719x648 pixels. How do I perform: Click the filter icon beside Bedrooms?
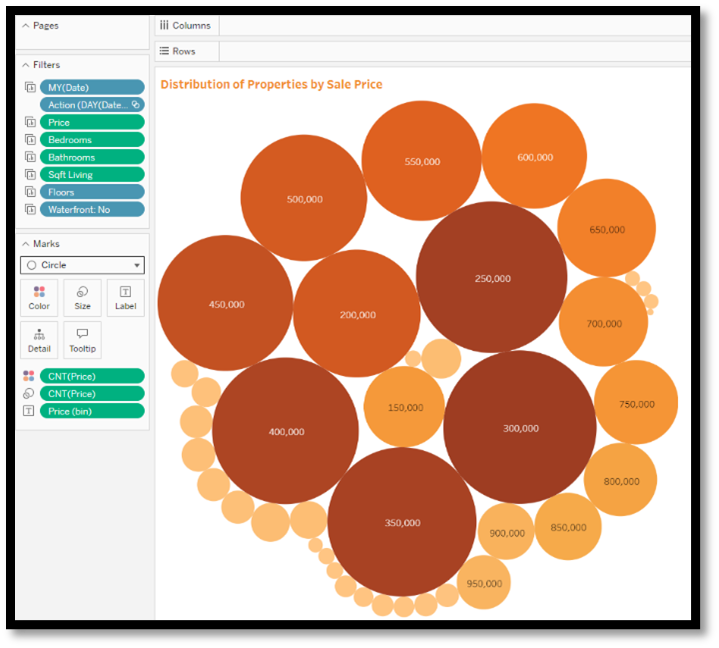29,140
